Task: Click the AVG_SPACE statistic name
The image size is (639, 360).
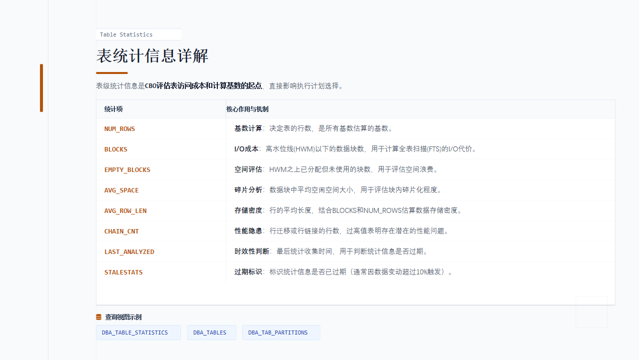Action: [121, 190]
